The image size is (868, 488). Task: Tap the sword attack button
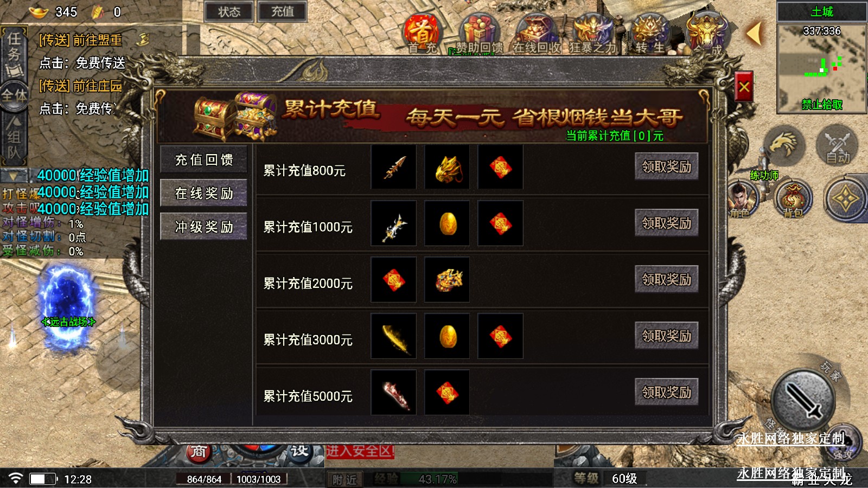[x=802, y=401]
